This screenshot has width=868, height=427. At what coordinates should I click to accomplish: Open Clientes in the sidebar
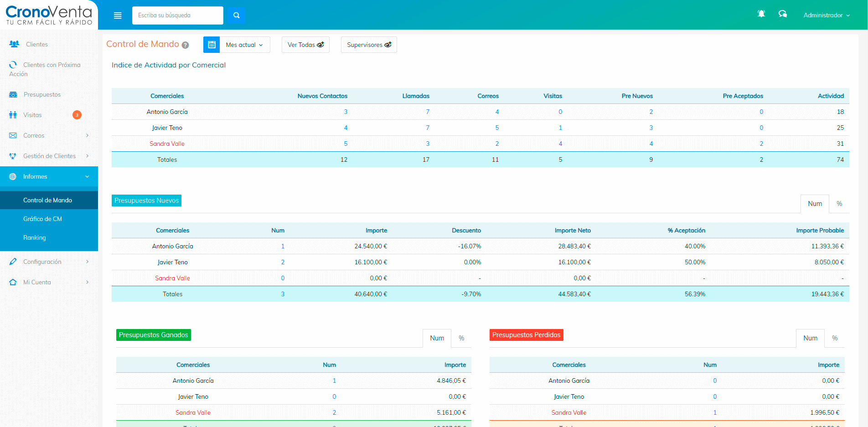49,44
